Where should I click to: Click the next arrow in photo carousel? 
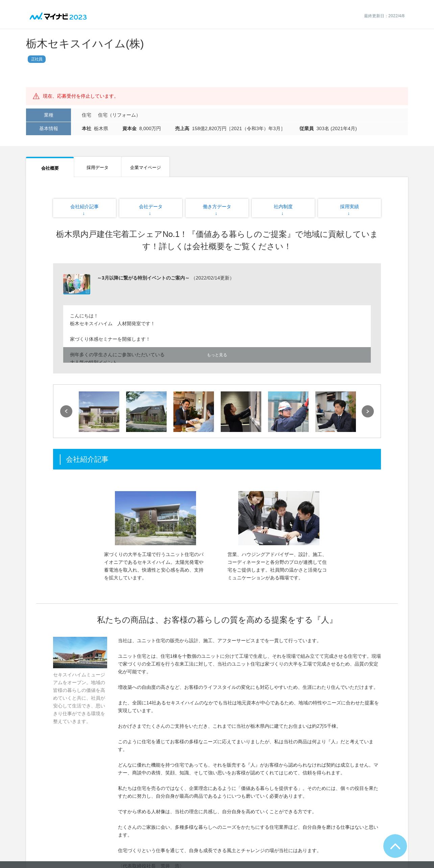(x=368, y=411)
